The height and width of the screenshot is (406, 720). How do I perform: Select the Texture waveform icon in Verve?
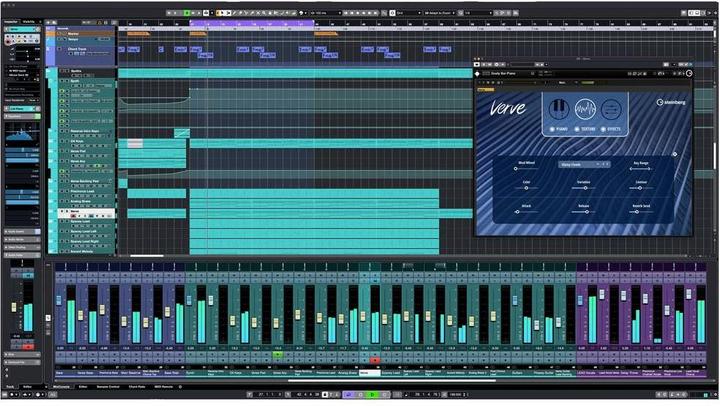tap(585, 109)
